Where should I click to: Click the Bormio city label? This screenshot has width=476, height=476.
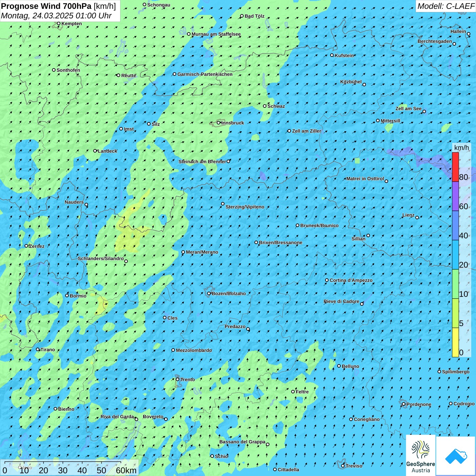point(78,296)
